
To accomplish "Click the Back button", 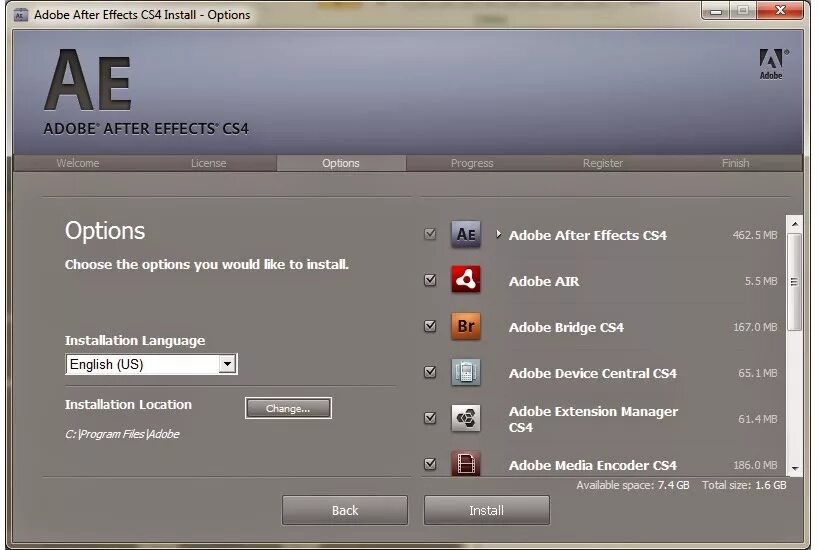I will (x=345, y=510).
